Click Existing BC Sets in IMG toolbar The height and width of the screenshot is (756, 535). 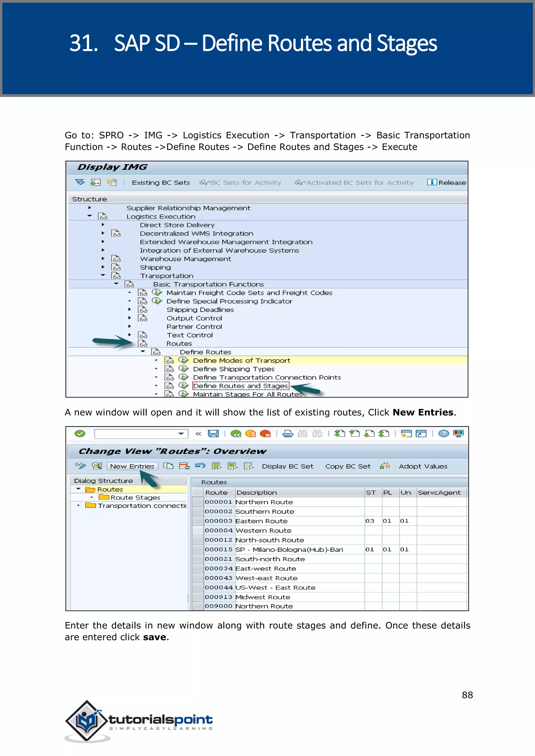point(161,183)
